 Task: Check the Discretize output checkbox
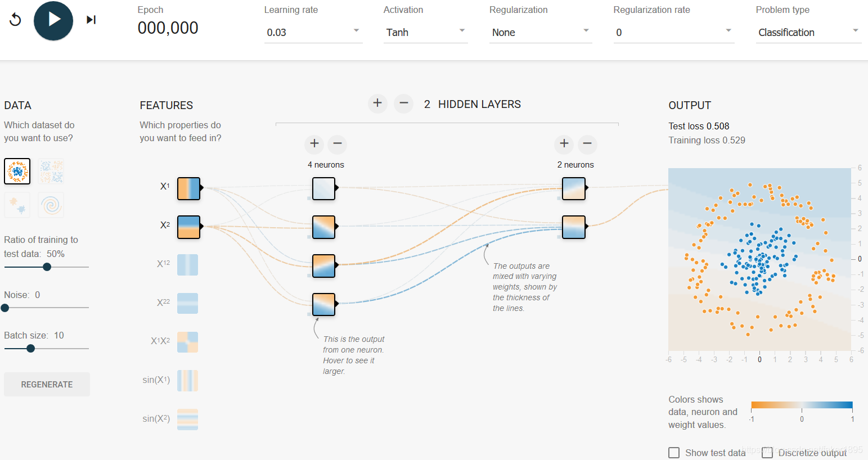[767, 453]
